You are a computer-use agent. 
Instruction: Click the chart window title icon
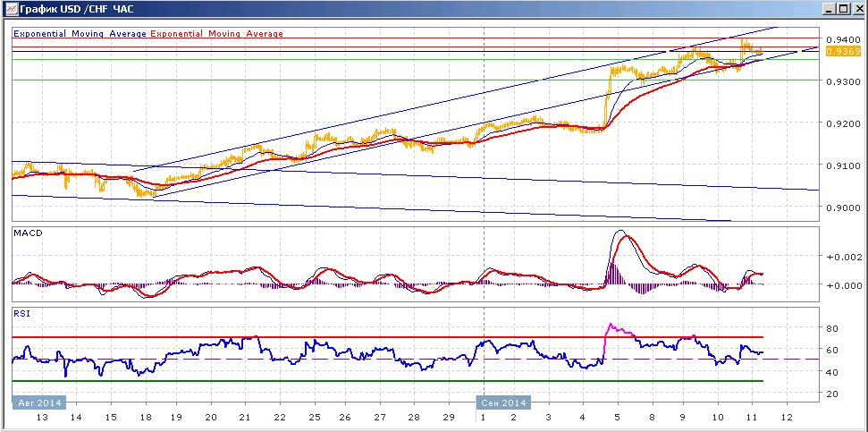tap(10, 8)
